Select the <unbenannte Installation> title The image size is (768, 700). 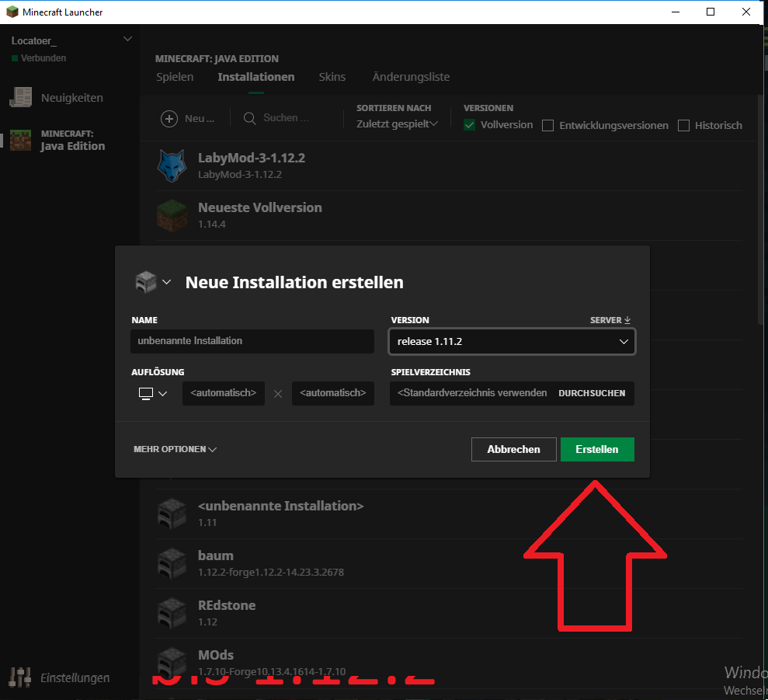click(x=280, y=506)
